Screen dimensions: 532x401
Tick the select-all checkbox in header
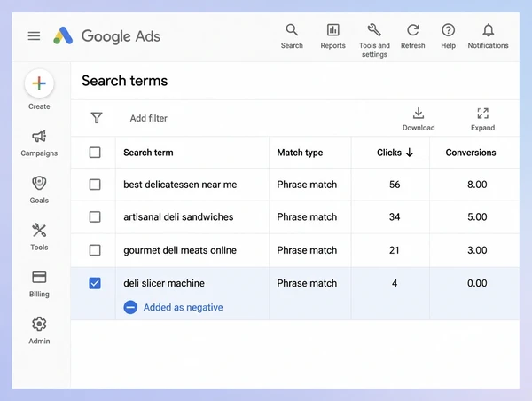click(95, 153)
